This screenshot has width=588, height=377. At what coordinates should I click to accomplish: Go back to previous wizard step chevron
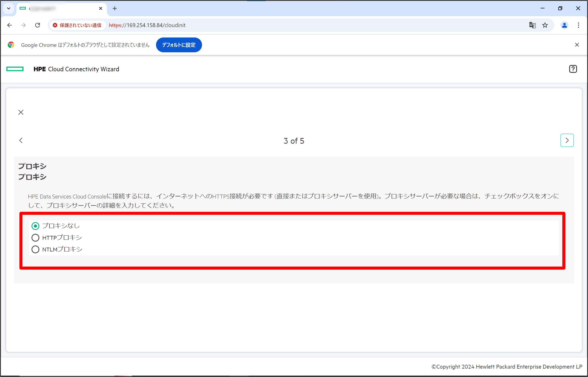[x=21, y=140]
